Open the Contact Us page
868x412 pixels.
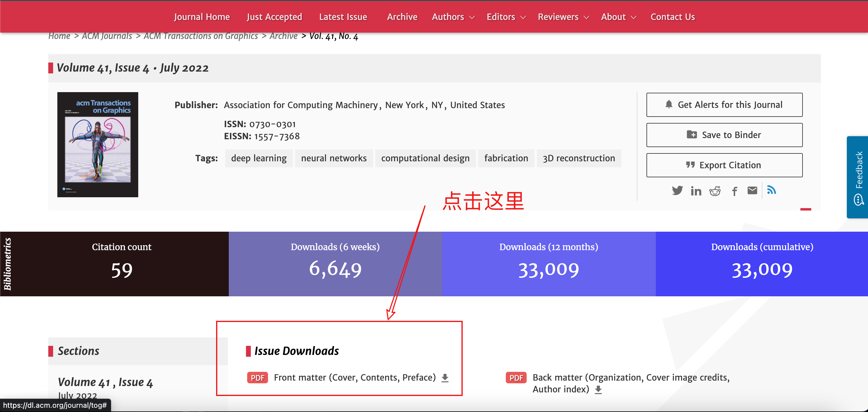[672, 17]
